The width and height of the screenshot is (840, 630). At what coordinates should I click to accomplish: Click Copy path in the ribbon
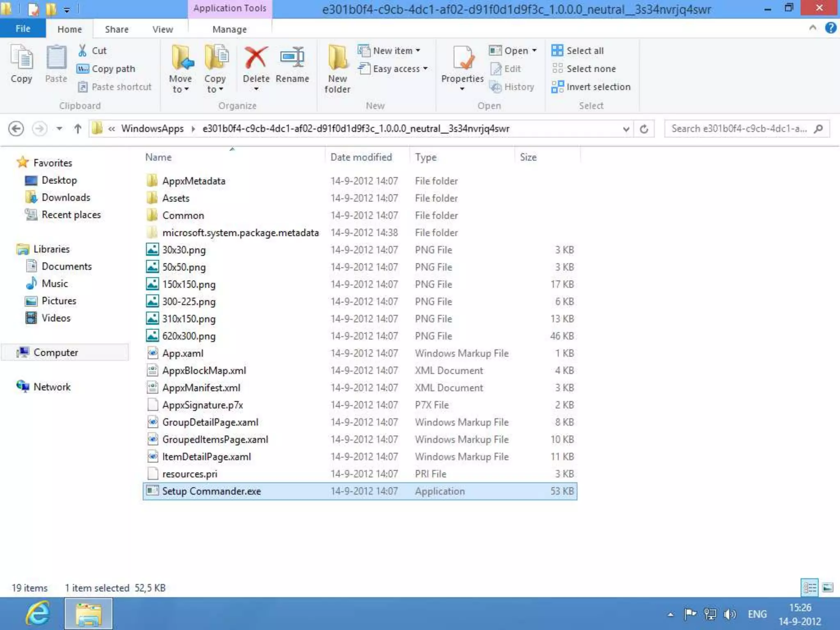106,68
